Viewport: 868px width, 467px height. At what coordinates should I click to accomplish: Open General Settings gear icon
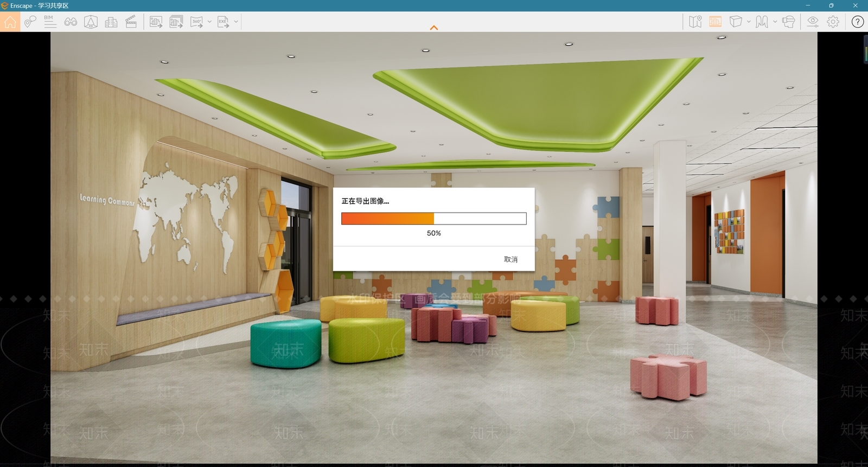click(x=833, y=22)
